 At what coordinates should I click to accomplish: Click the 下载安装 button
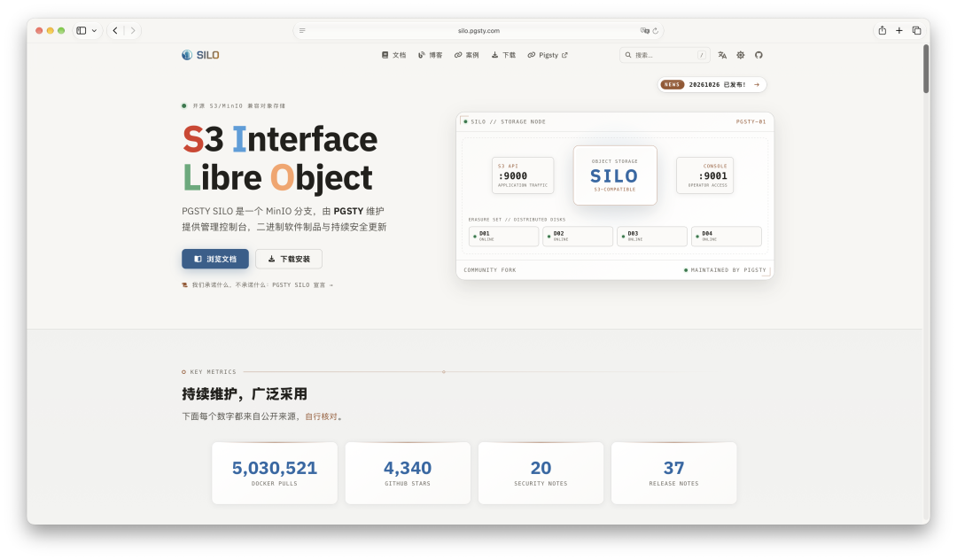289,259
